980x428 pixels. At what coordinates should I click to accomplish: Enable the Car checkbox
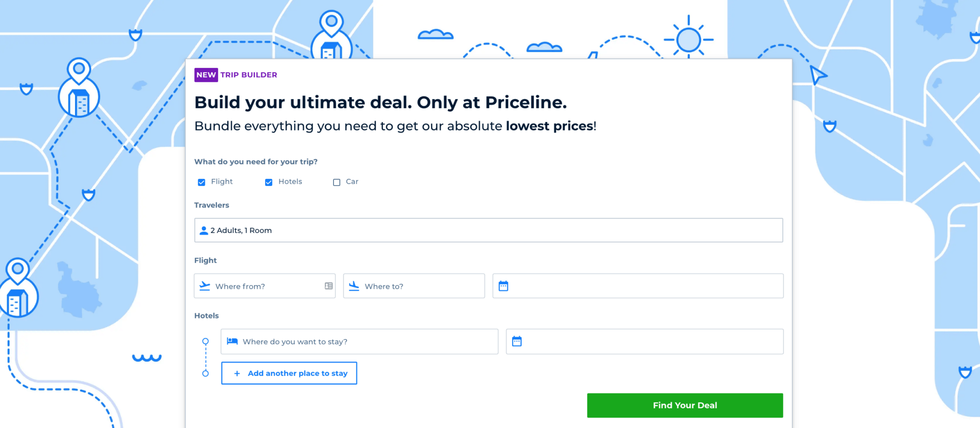336,182
